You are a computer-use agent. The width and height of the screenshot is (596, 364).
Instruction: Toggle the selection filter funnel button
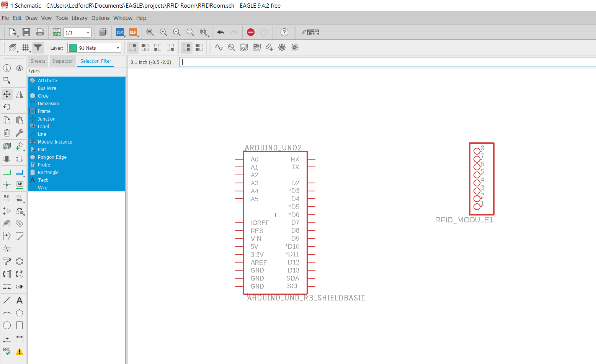38,47
